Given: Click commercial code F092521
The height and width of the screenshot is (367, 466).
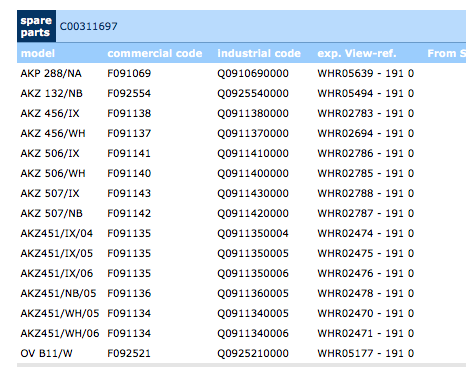Looking at the screenshot, I should coord(129,353).
